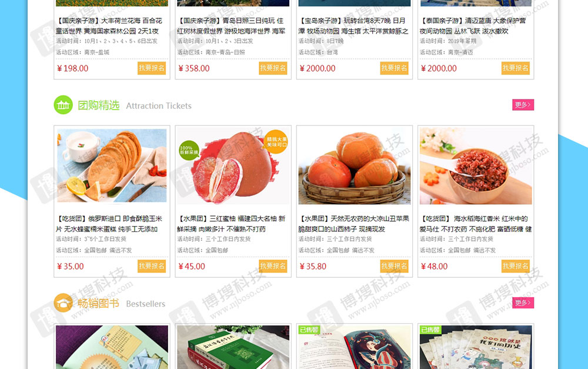Click 已售罄 badge on history books
Image resolution: width=588 pixels, height=369 pixels.
click(x=430, y=330)
